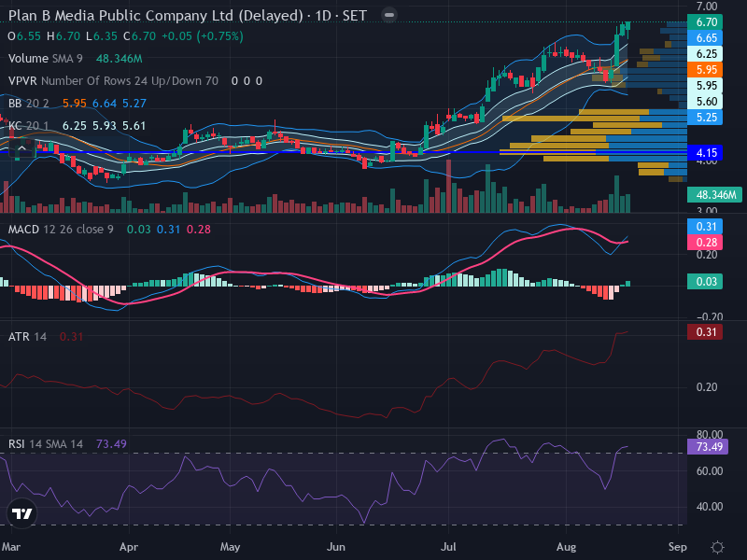
Task: Select MACD 12 26 close 9 legend
Action: pyautogui.click(x=61, y=230)
